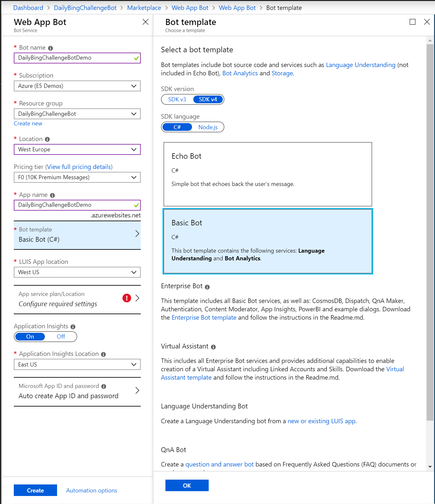
Task: Expand the Pricing tier dropdown
Action: (77, 177)
